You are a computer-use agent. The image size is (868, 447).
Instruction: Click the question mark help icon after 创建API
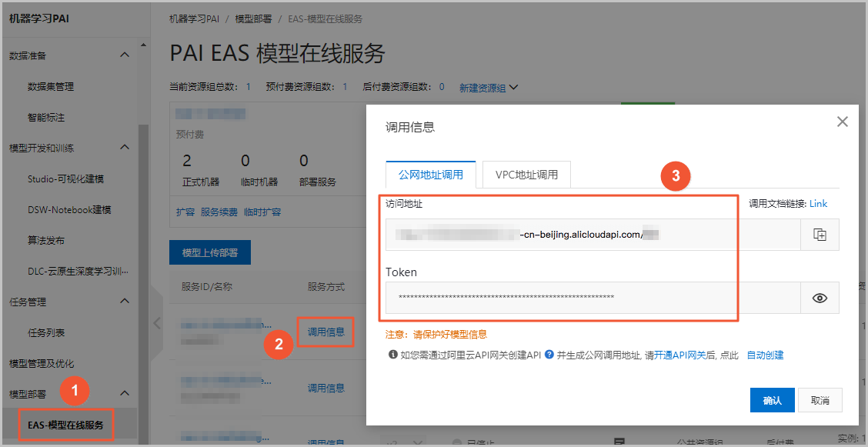[549, 355]
